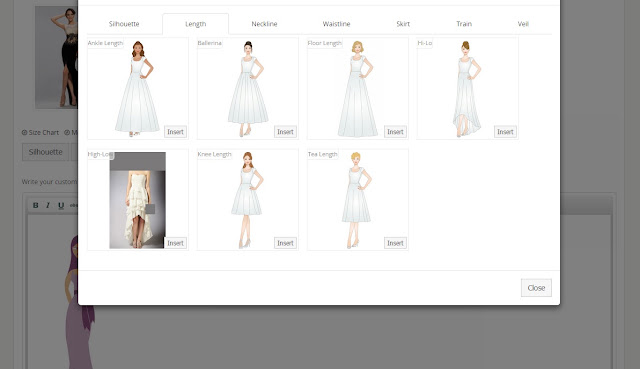
Task: Select the Tea Length dress illustration
Action: [357, 200]
